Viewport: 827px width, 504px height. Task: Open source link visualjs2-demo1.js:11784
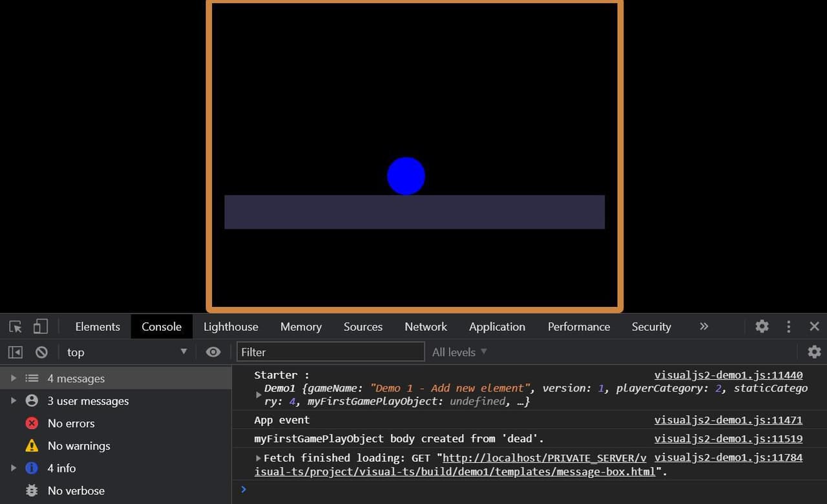click(728, 457)
